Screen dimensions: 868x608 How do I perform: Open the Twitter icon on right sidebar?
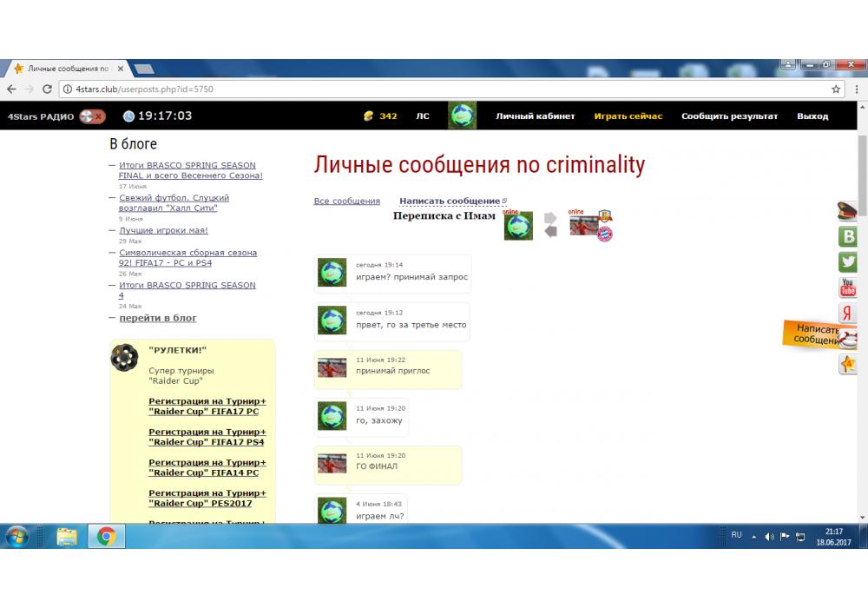[x=848, y=261]
